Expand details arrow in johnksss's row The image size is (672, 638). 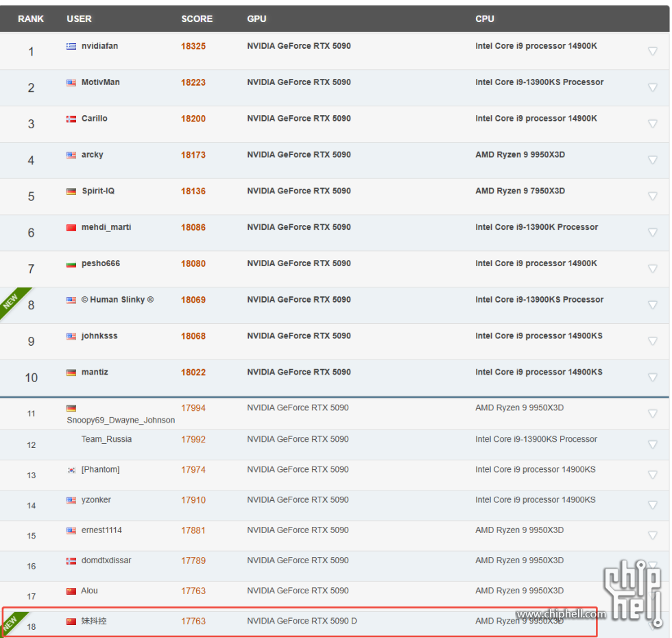[652, 341]
